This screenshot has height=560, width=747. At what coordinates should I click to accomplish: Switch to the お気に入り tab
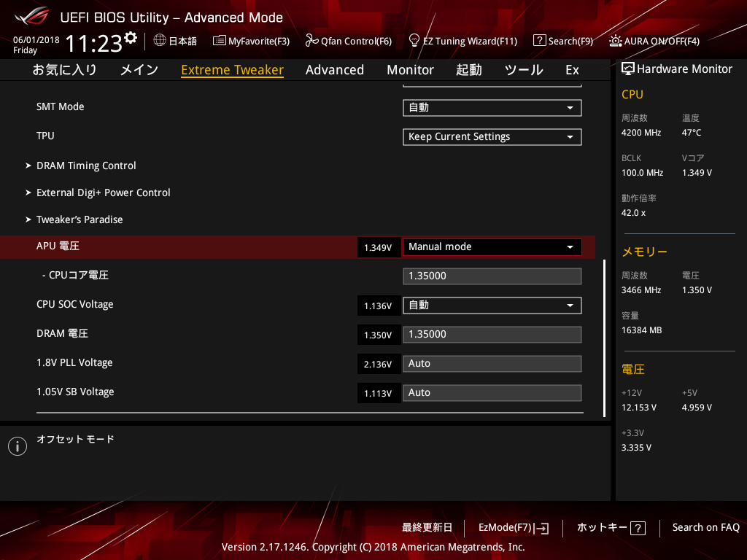click(65, 70)
